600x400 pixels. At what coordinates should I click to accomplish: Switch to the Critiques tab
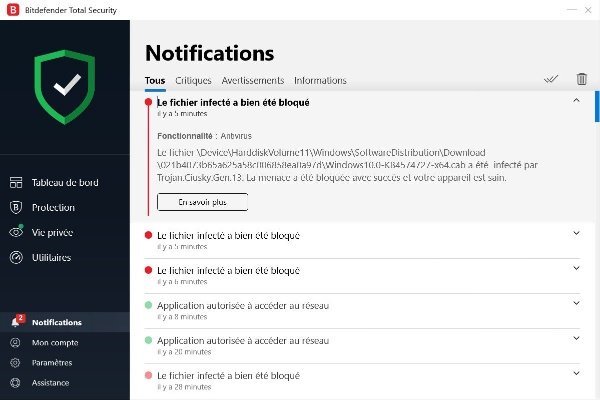click(193, 81)
